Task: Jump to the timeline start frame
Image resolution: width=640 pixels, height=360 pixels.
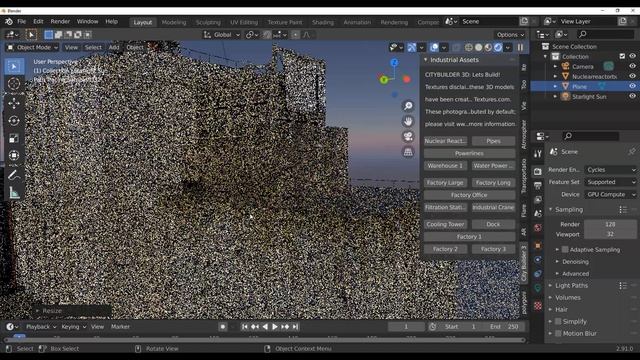Action: tap(244, 327)
